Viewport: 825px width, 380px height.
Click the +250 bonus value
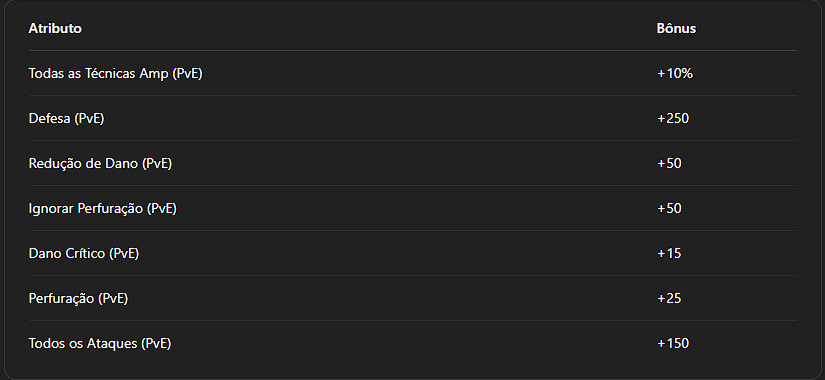[673, 118]
